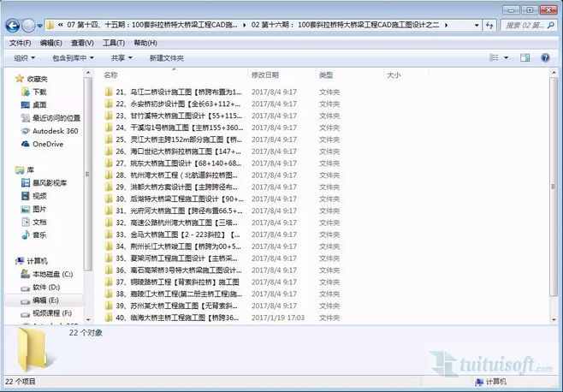Open the 下载 folder in favorites

coord(39,91)
